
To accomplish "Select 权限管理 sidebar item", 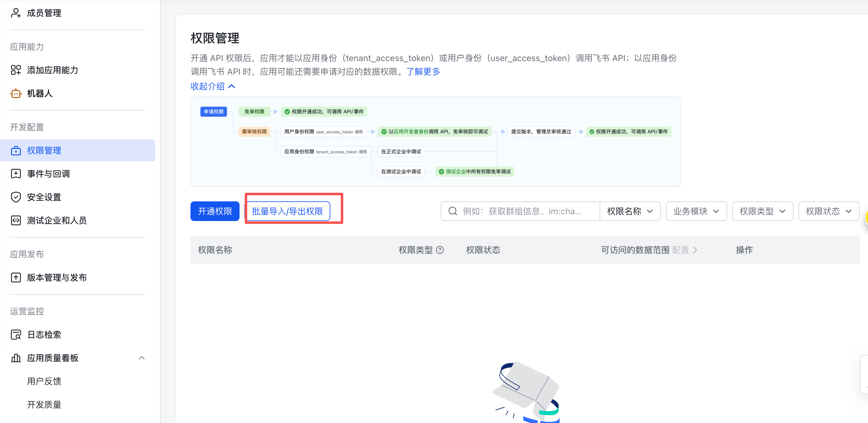I will pos(44,150).
